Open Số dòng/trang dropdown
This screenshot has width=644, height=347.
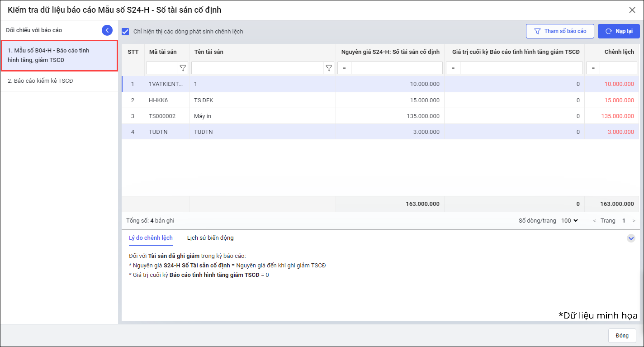[x=570, y=221]
